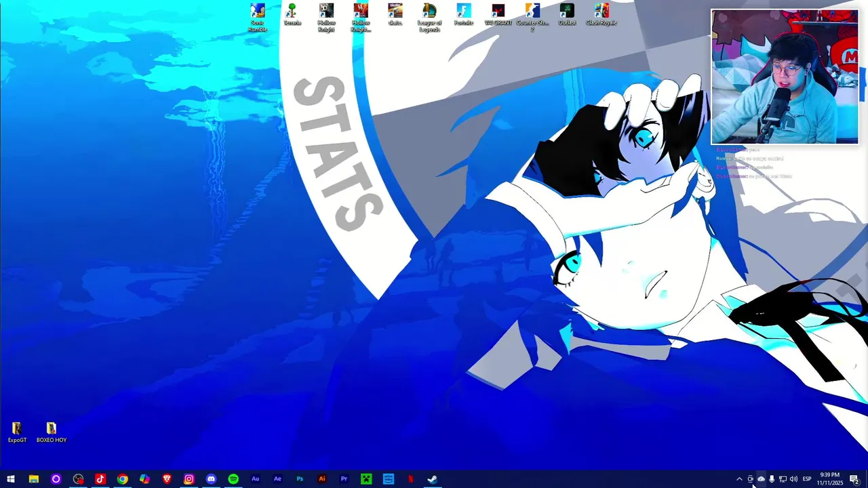The height and width of the screenshot is (488, 868).
Task: Open the Clash Royale desktop shortcut
Action: point(601,15)
